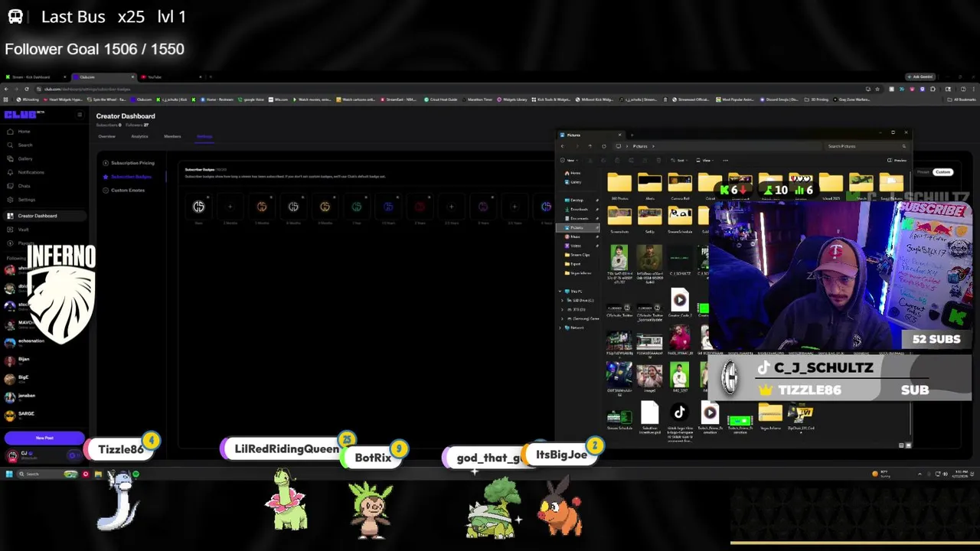Toggle the Preview pane in Explorer
Screen dimensions: 980x551
(897, 161)
